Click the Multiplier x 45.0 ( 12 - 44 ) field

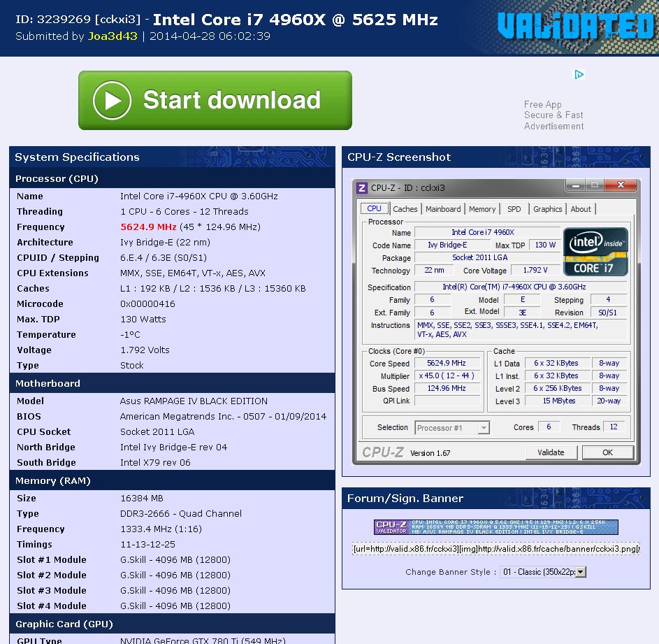(x=447, y=375)
